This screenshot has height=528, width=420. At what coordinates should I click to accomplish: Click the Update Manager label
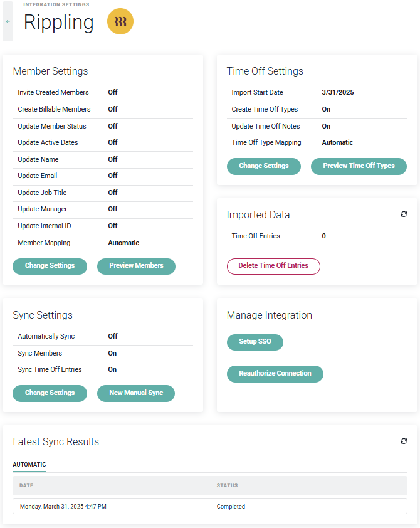[x=43, y=209]
